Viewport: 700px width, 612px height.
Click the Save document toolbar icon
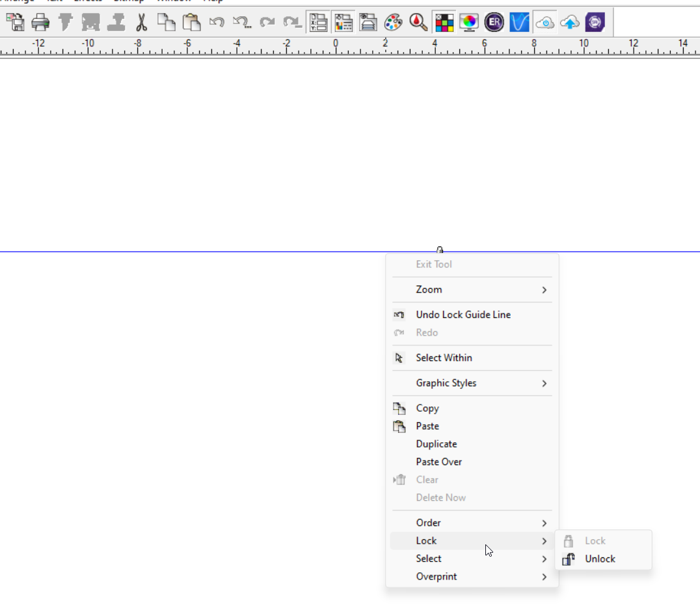point(16,22)
